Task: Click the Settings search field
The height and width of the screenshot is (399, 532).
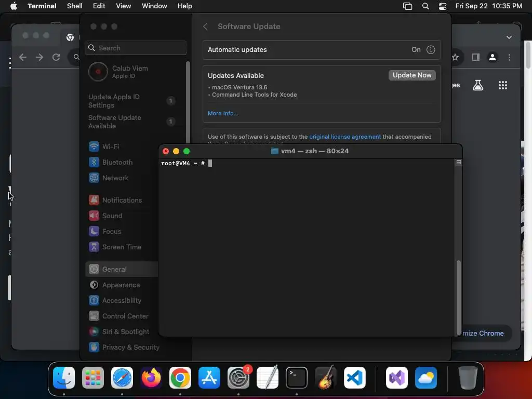Action: tap(136, 48)
